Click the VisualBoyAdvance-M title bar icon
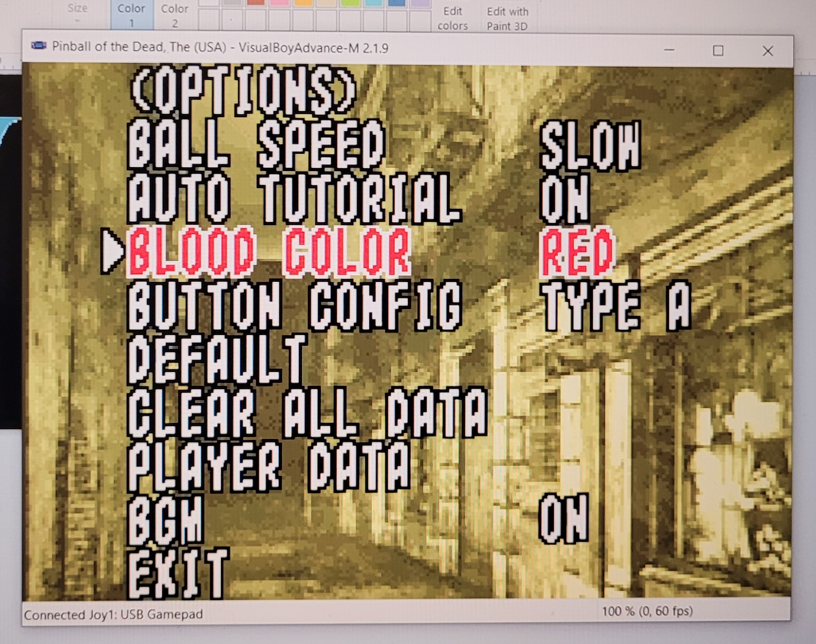This screenshot has width=816, height=644. 39,46
